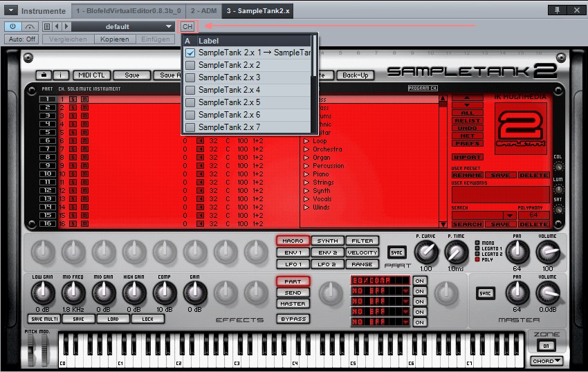Expand the Loop category

(x=306, y=141)
